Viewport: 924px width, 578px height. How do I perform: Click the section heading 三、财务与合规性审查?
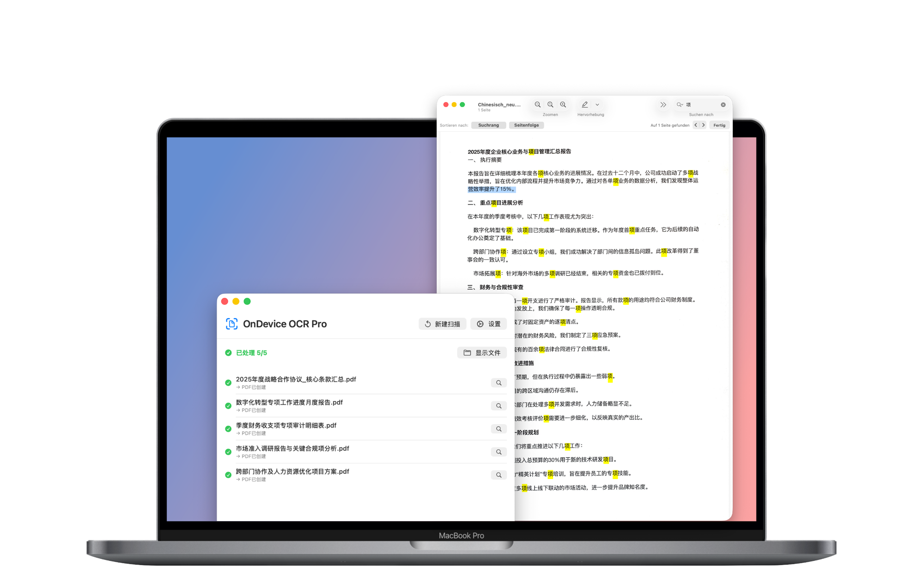coord(495,287)
